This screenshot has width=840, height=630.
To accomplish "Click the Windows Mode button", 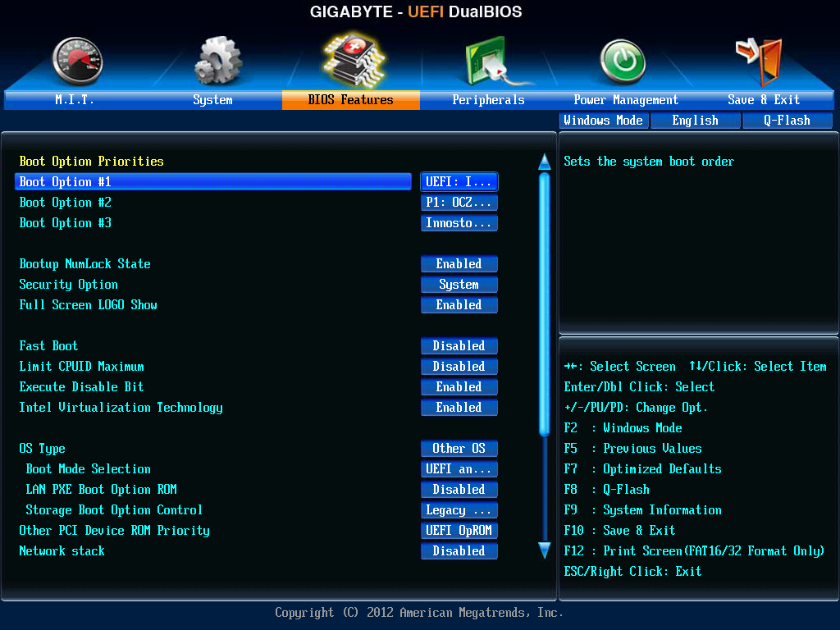I will coord(604,121).
